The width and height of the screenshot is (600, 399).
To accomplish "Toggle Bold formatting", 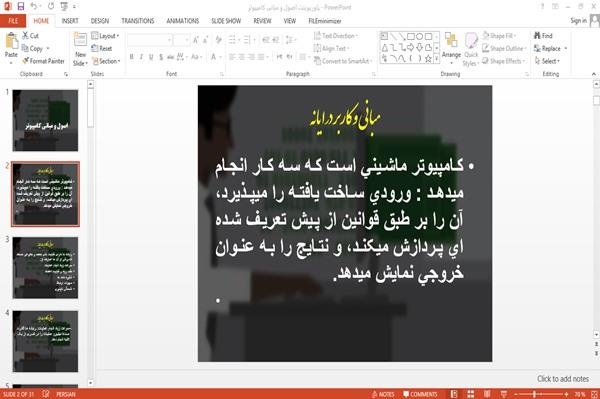I will [132, 57].
